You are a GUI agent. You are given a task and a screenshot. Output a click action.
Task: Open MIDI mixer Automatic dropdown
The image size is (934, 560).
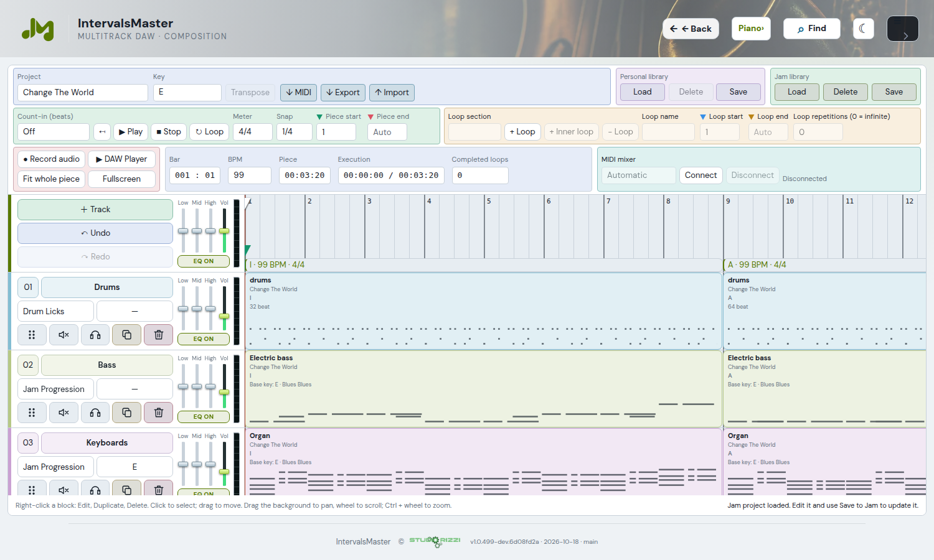638,175
